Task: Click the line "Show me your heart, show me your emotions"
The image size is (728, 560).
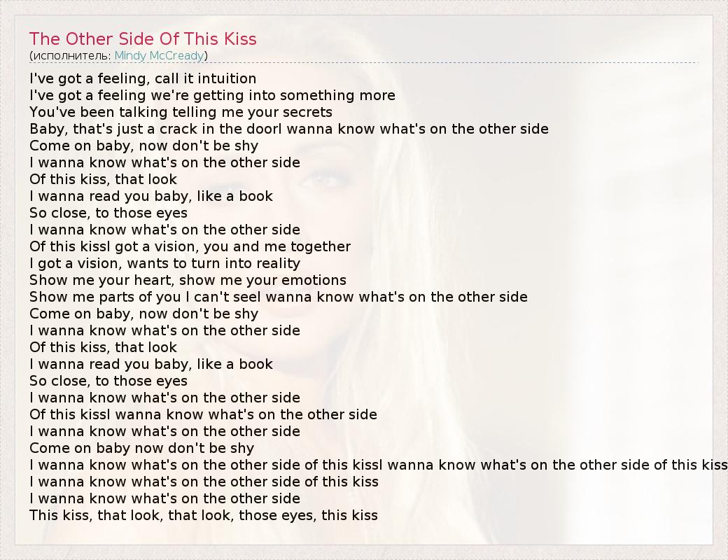Action: click(188, 280)
